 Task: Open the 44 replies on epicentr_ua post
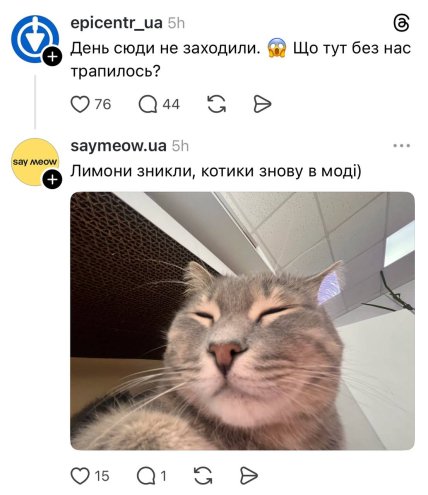[x=148, y=104]
